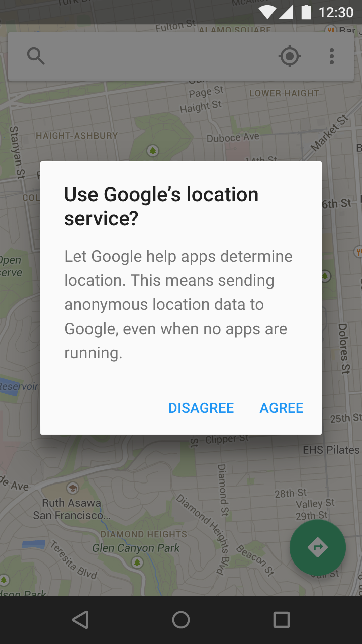The image size is (362, 644).
Task: Open search with the magnifier icon
Action: tap(36, 56)
